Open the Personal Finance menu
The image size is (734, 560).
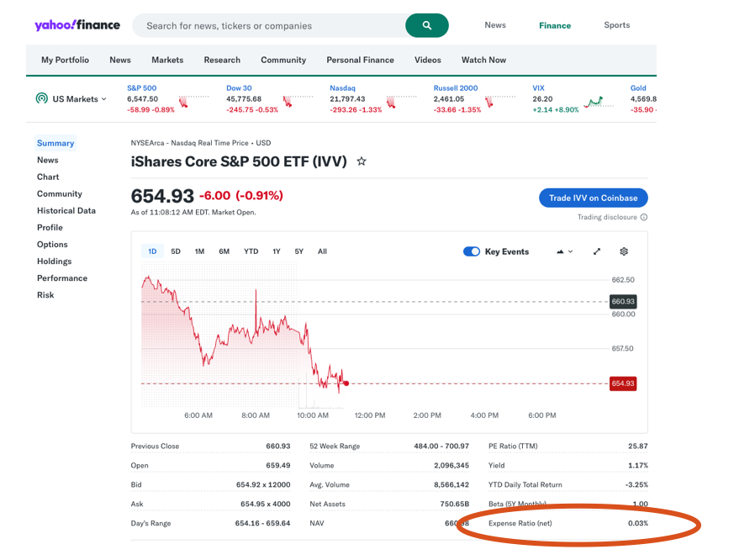(x=360, y=60)
